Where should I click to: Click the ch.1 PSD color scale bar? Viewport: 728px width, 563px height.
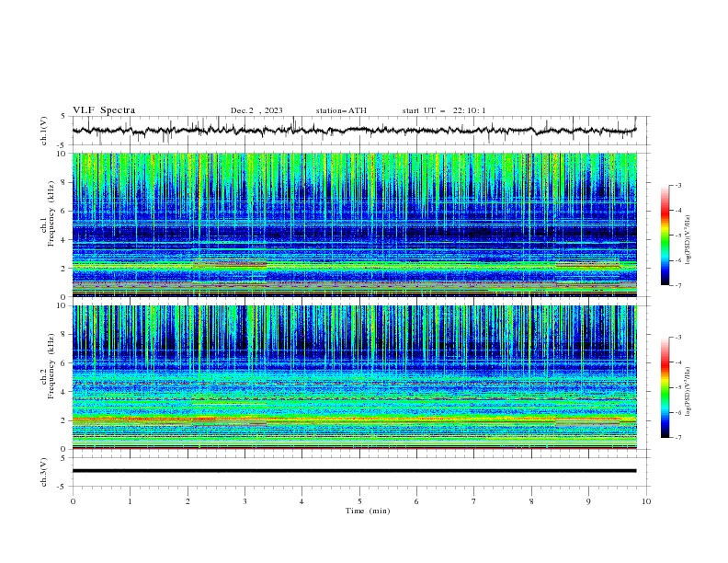(x=665, y=236)
